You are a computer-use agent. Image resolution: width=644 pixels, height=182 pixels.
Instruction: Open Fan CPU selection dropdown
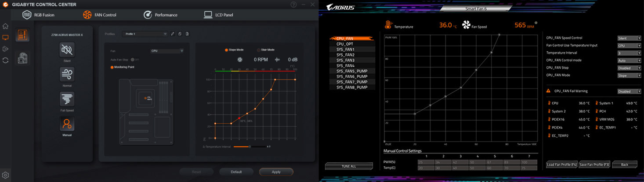pos(167,51)
